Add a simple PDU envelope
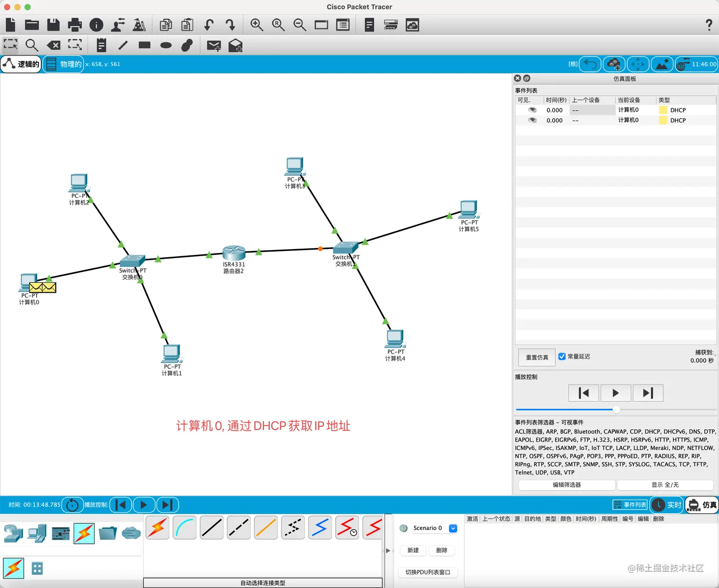The image size is (719, 588). 214,46
